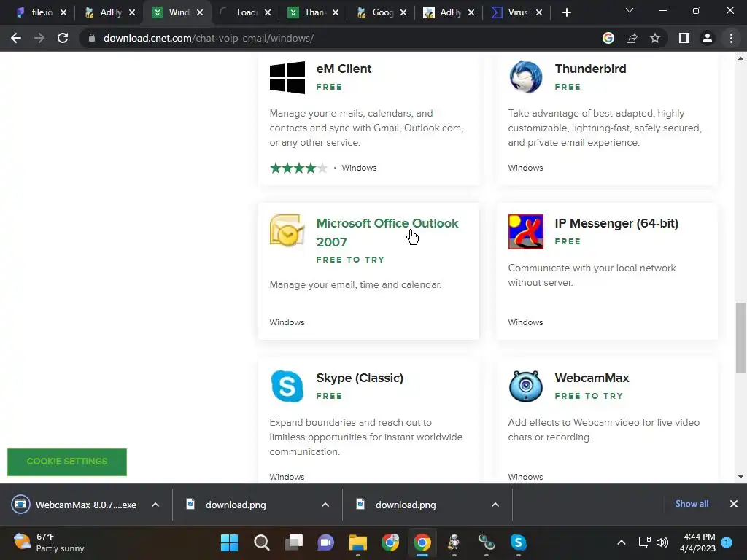Click the eM Client star rating
Screen dimensions: 747x560
click(x=298, y=168)
